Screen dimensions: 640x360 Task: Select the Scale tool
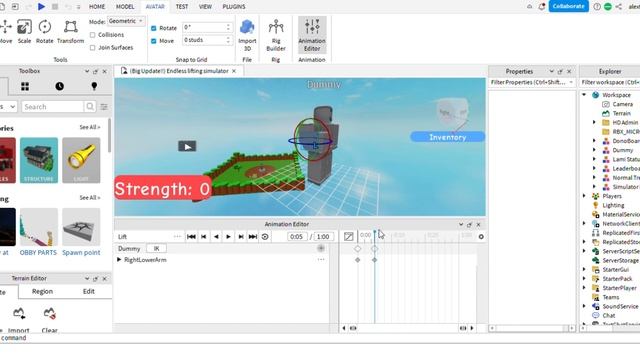tap(24, 31)
